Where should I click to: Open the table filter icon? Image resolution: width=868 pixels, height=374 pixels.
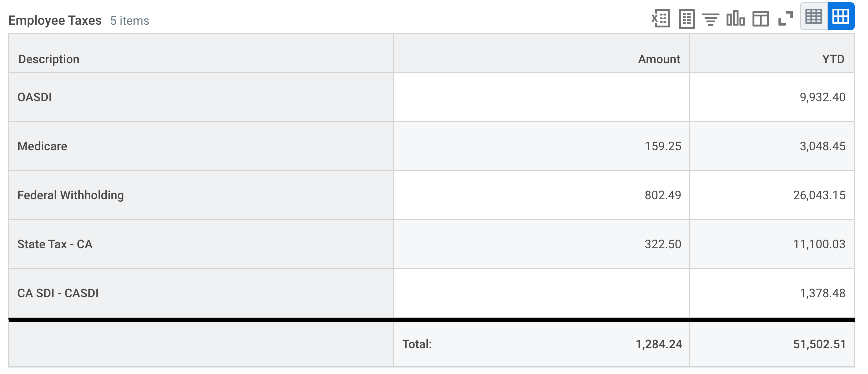click(x=710, y=19)
